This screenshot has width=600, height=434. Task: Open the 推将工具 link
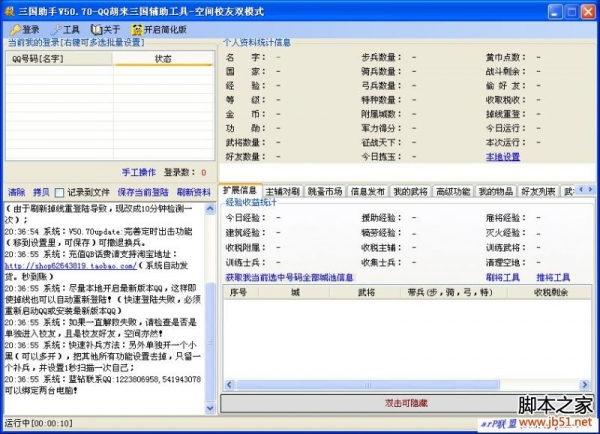tap(553, 277)
